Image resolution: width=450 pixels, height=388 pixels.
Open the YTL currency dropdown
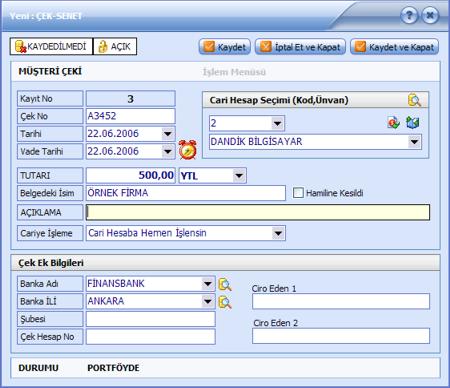239,175
